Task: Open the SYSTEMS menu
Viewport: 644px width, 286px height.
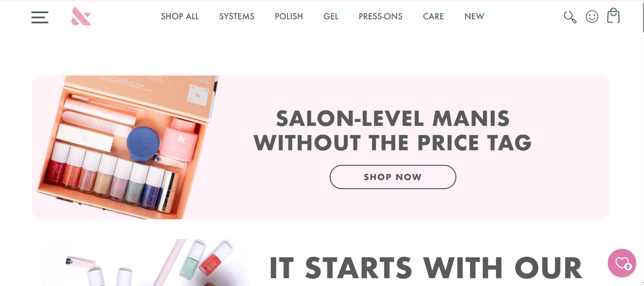Action: point(237,16)
